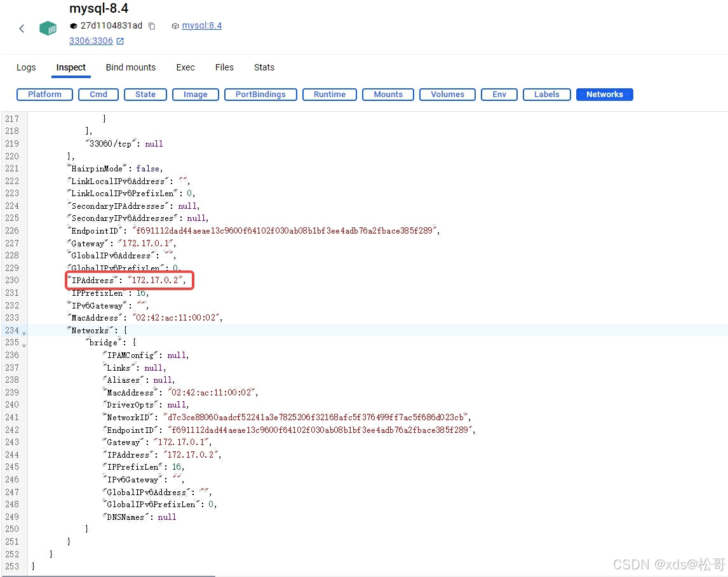Jump to Env section
728x577 pixels.
[499, 94]
